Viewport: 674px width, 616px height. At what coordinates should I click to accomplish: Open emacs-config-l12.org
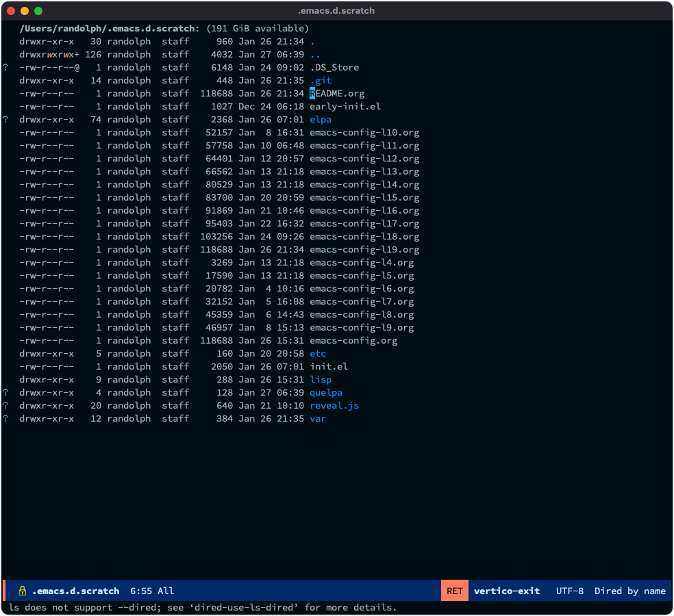tap(364, 159)
